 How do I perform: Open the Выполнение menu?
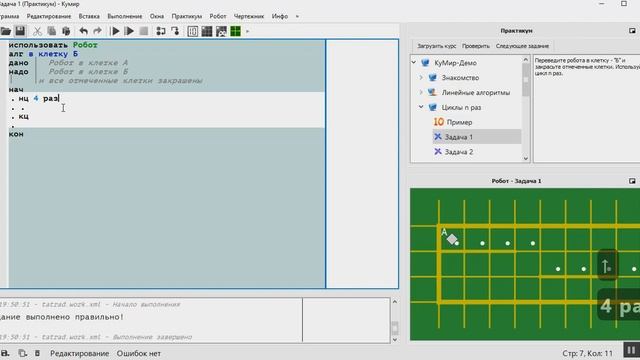point(125,16)
